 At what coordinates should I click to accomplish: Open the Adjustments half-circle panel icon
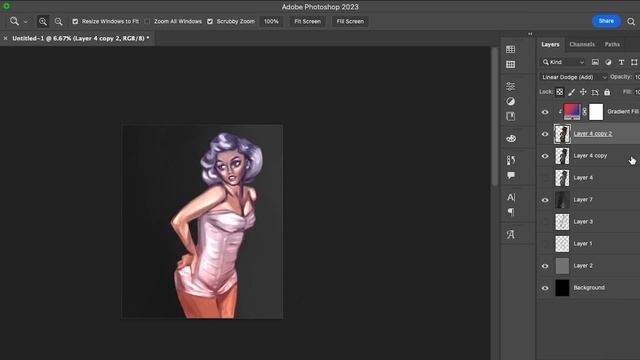510,101
